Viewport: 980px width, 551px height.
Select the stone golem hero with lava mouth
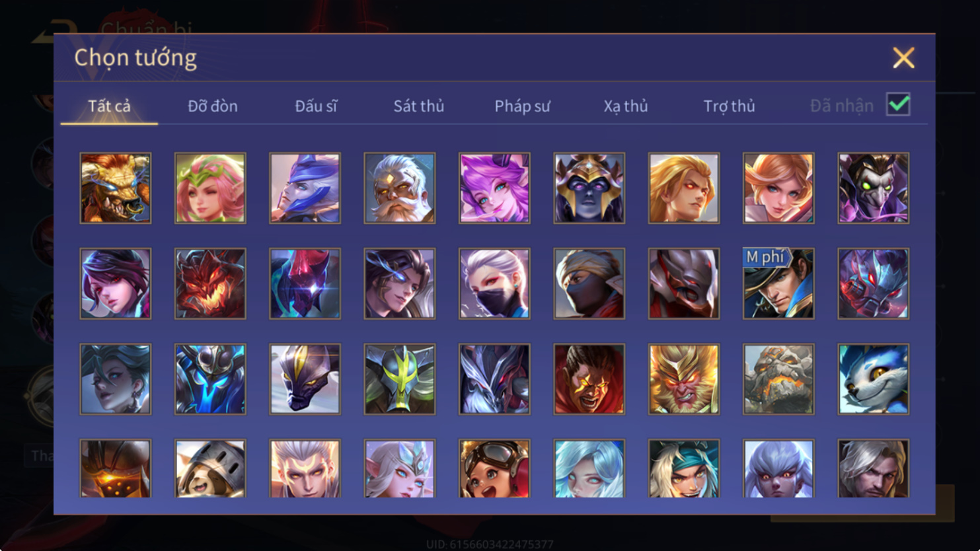pyautogui.click(x=778, y=379)
